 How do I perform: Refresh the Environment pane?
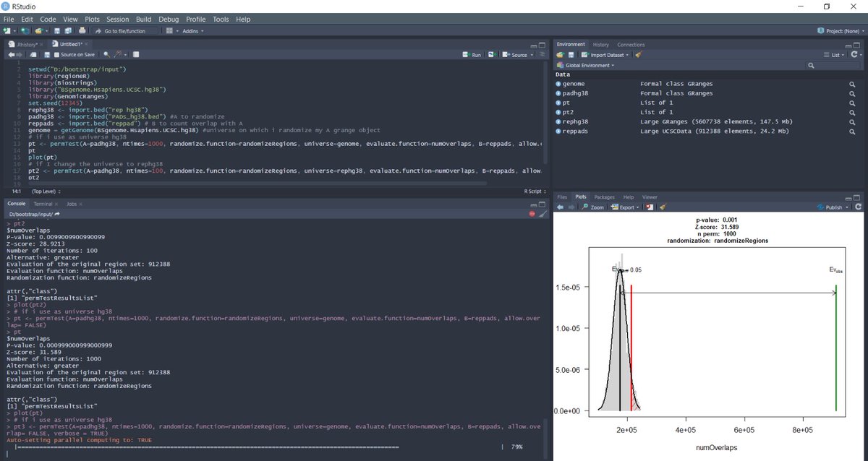tap(855, 55)
